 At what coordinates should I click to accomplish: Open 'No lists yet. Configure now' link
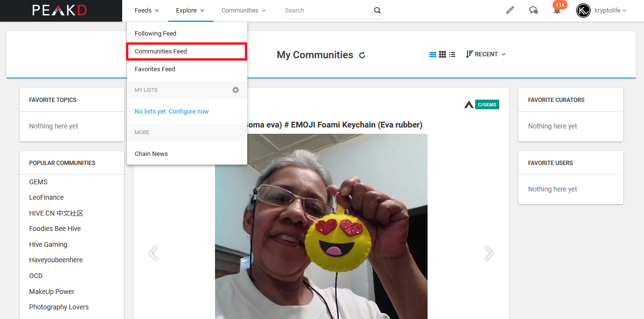coord(172,111)
